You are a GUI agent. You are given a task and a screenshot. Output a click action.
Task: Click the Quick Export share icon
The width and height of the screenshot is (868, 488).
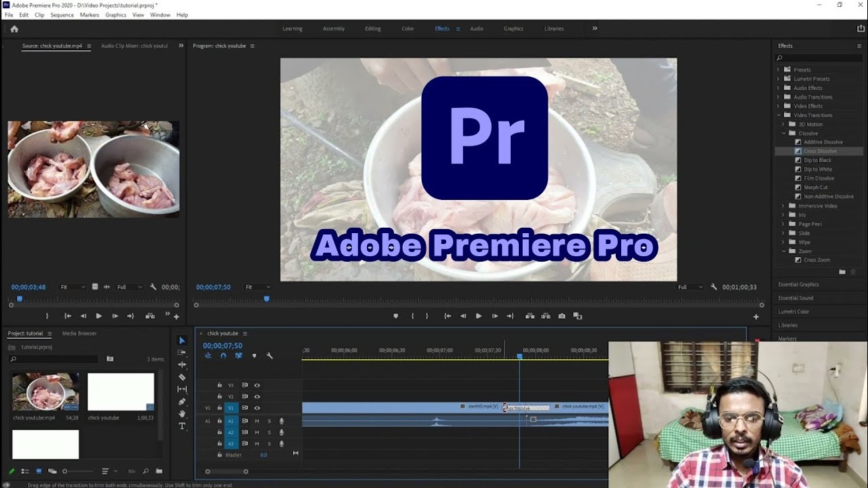pyautogui.click(x=861, y=28)
